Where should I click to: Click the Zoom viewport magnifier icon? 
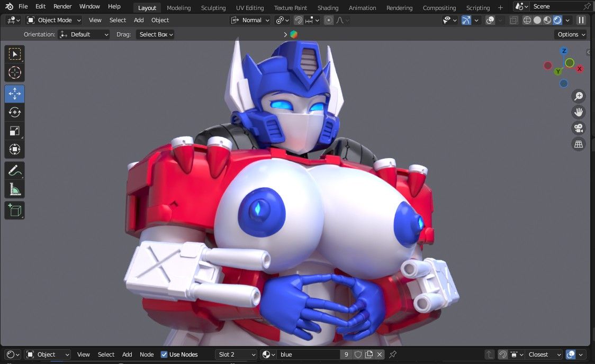[578, 96]
